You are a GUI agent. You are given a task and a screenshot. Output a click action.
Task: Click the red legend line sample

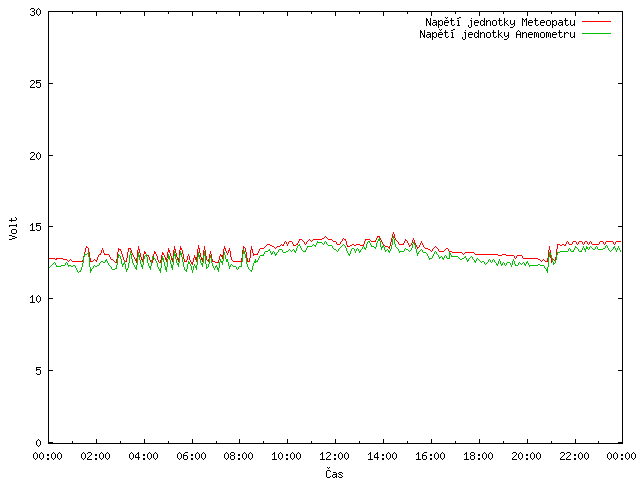tap(596, 22)
